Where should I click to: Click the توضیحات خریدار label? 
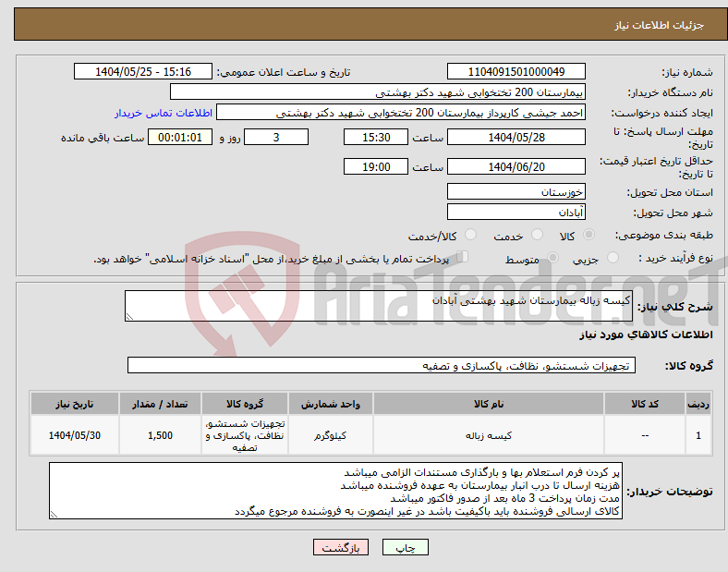point(670,492)
